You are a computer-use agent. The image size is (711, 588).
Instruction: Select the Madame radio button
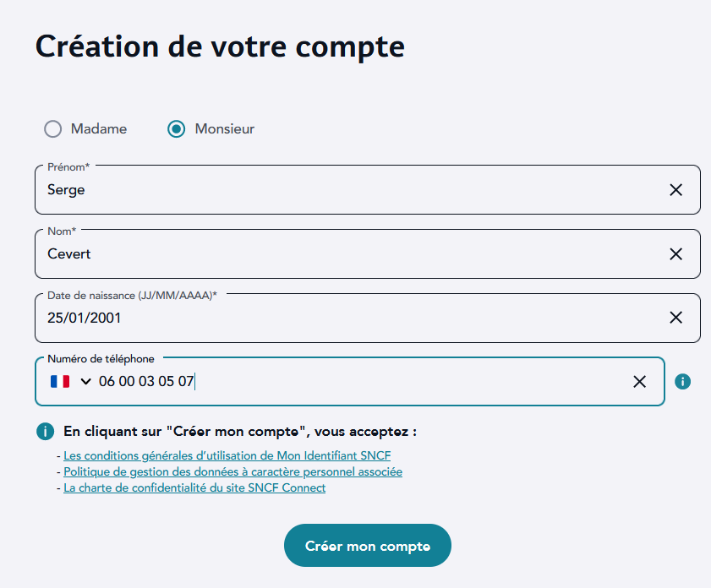tap(53, 129)
